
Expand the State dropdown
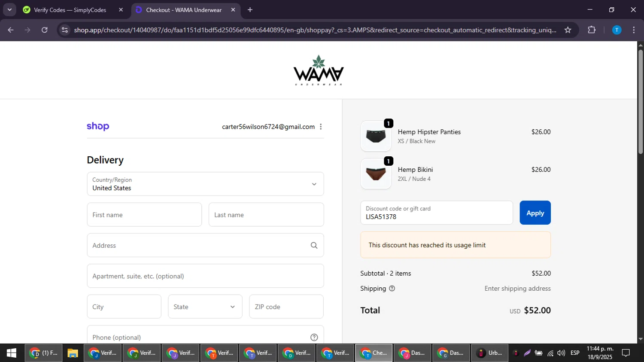(x=205, y=307)
